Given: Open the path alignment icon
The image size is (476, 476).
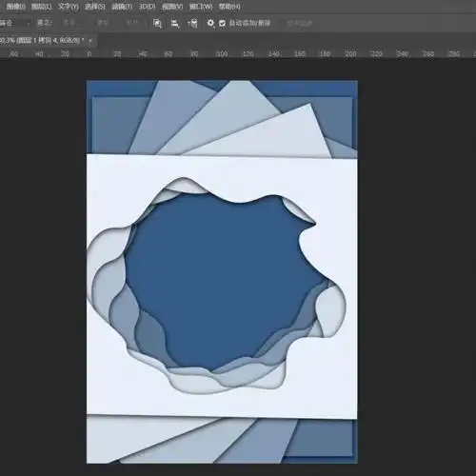Looking at the screenshot, I should (175, 23).
